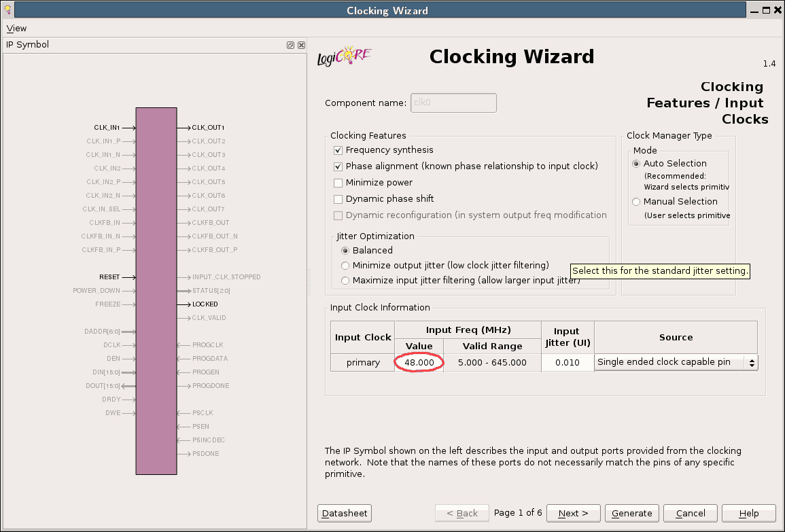Go to the Next page
This screenshot has height=532, width=785.
coord(572,513)
